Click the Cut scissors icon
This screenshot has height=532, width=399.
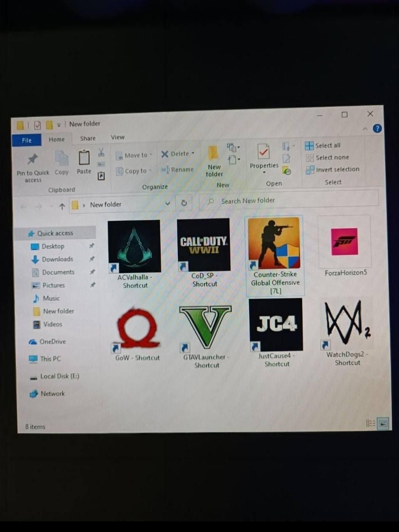click(101, 153)
